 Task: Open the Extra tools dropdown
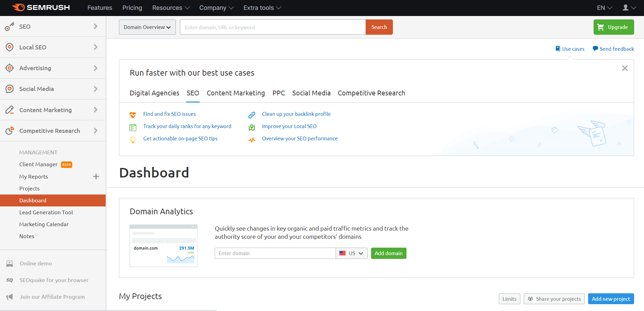click(262, 7)
